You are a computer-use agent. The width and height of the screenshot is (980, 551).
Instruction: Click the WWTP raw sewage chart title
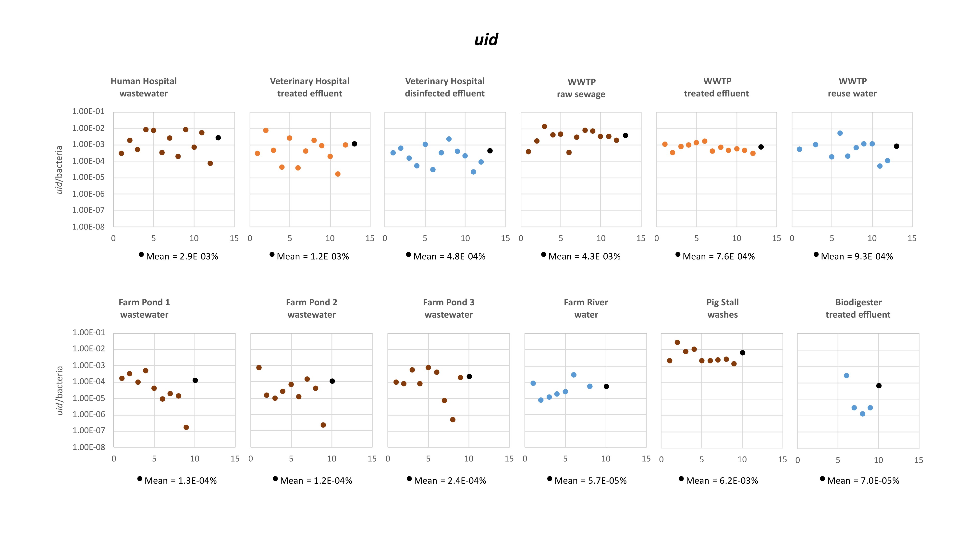pyautogui.click(x=581, y=88)
